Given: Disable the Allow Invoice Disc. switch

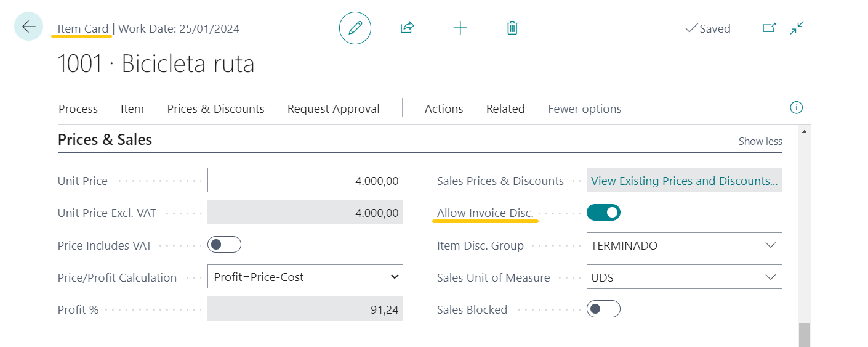Looking at the screenshot, I should tap(603, 213).
